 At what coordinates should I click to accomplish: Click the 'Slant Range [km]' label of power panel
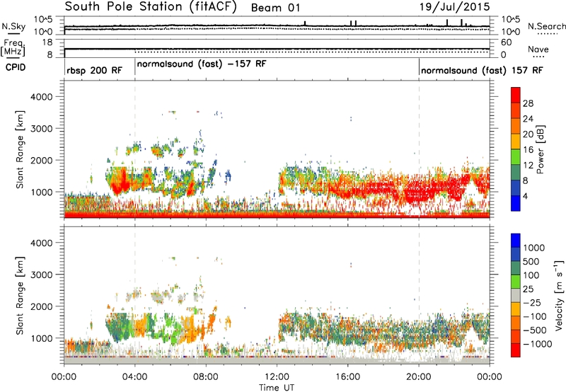tap(20, 149)
